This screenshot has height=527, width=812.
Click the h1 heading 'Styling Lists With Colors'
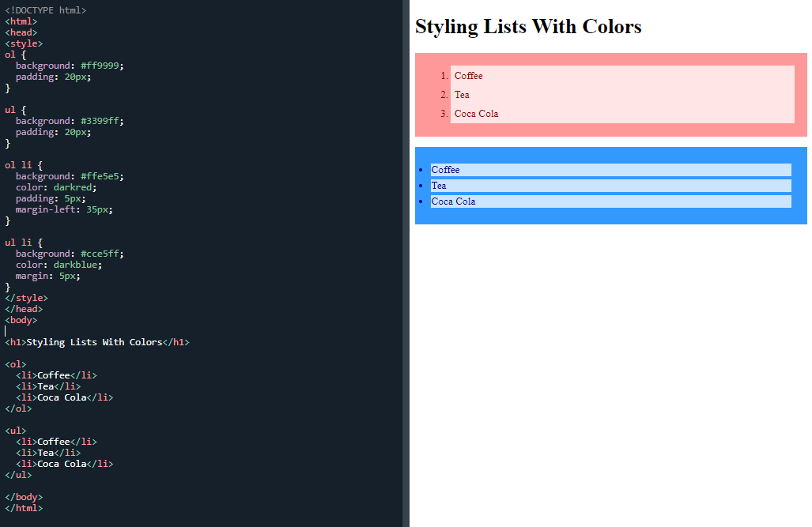[x=528, y=26]
